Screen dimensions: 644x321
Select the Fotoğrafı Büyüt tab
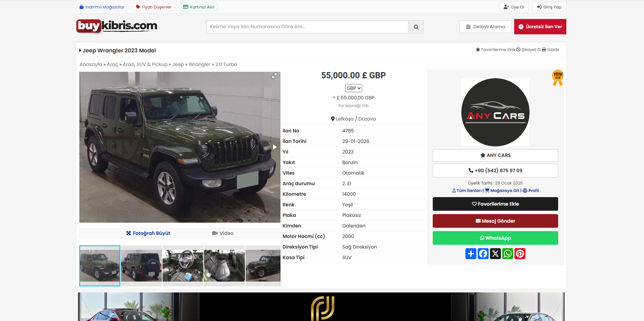148,233
